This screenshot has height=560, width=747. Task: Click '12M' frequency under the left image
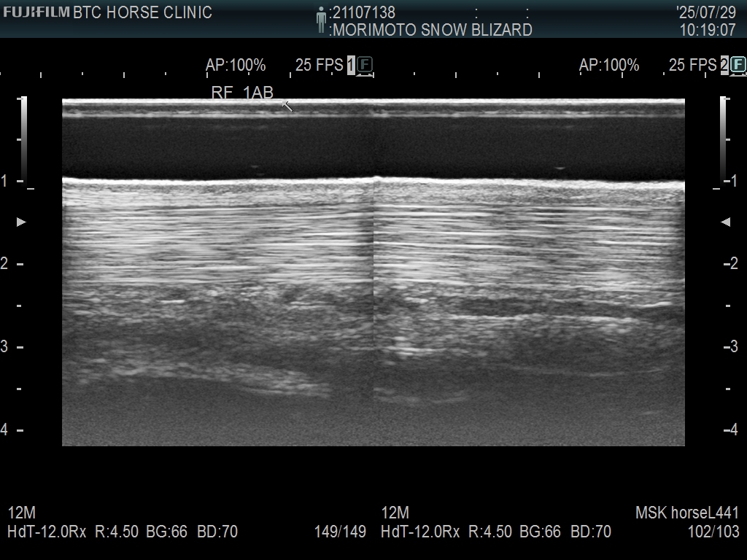[x=21, y=513]
